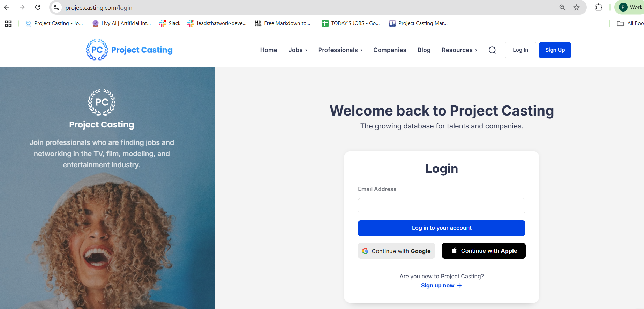The height and width of the screenshot is (309, 644).
Task: Open the zoom magnifier in address bar
Action: point(562,7)
